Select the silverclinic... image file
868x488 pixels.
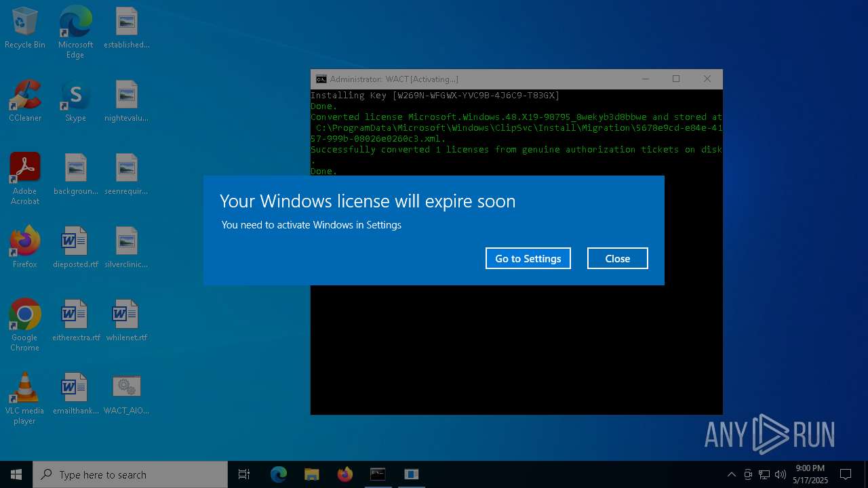click(x=126, y=247)
